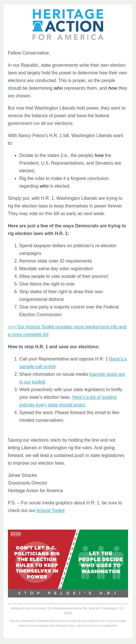The height and width of the screenshot is (644, 136).
Task: Click the xxxxxx@gmail.com address in the footer
Action: [93, 621]
